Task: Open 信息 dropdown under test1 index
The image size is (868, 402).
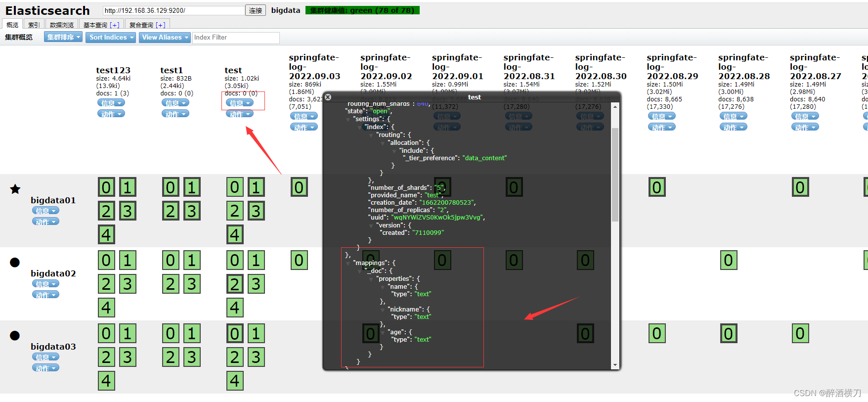Action: coord(175,103)
